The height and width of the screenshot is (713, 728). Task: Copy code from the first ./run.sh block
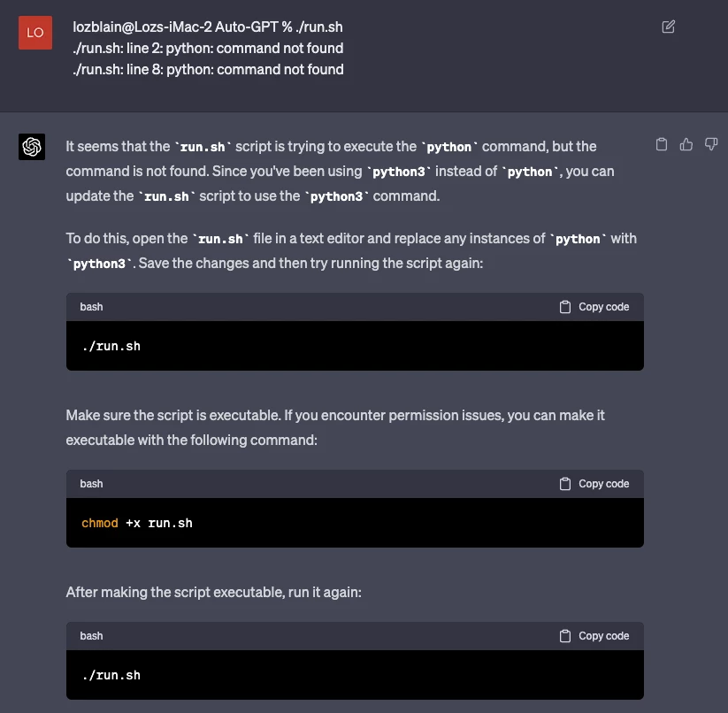(x=594, y=307)
